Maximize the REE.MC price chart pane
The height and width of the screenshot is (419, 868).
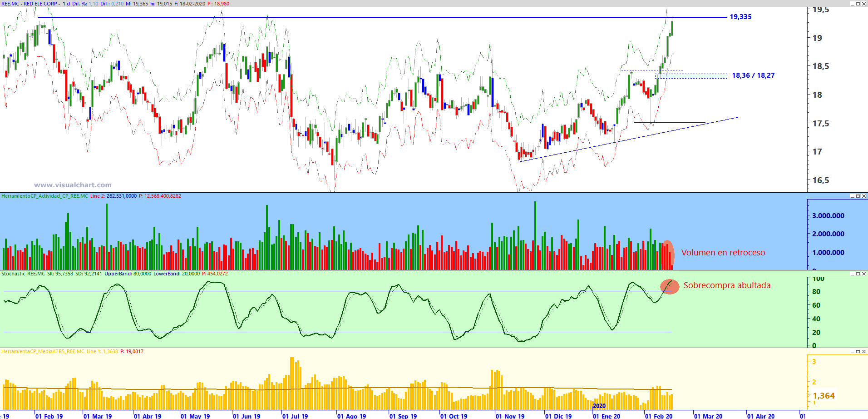[x=858, y=4]
